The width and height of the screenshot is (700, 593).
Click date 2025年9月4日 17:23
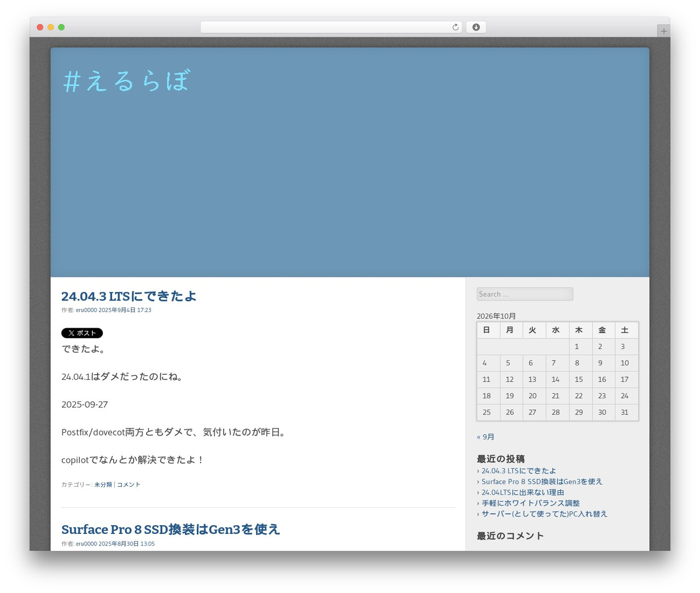tap(125, 310)
